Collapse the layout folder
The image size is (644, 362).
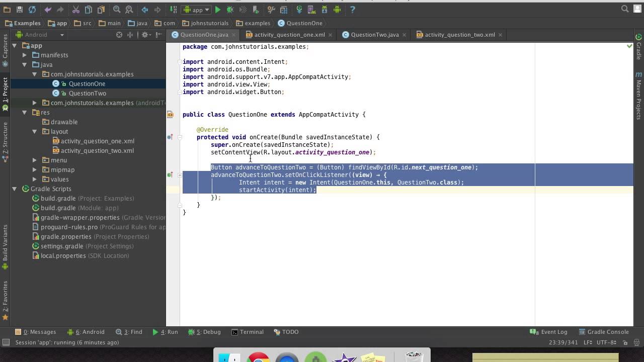34,131
